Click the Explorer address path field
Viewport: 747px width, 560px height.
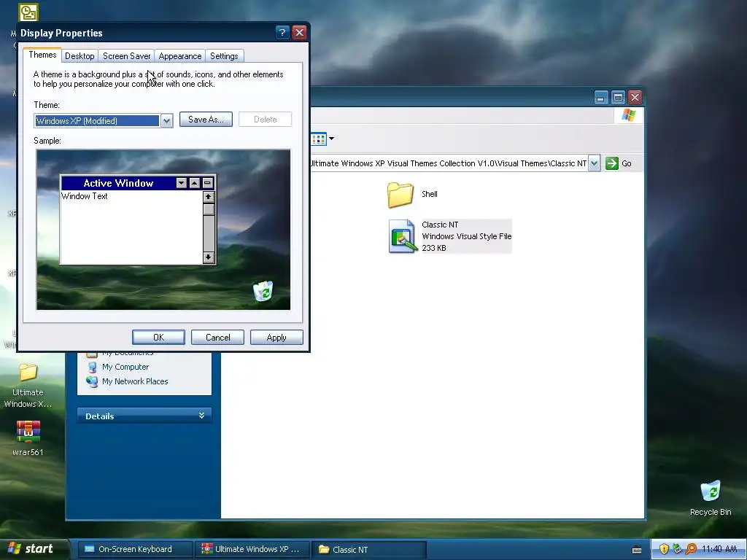449,163
